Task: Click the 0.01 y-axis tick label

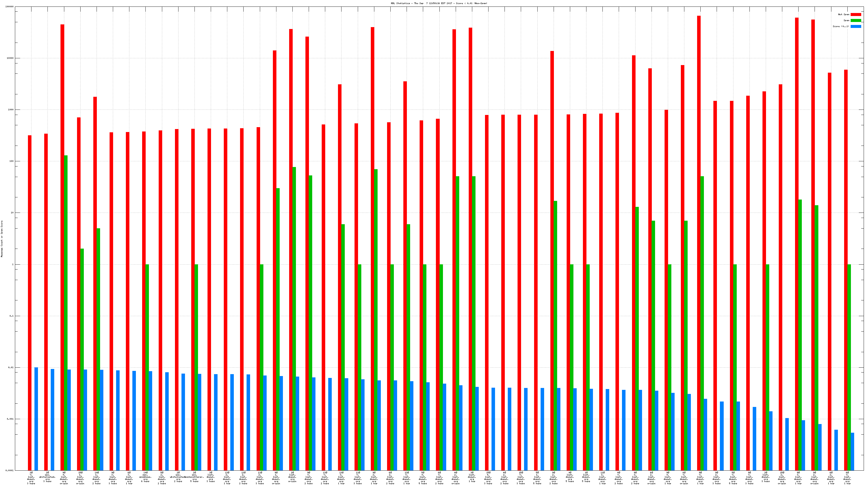Action: pyautogui.click(x=11, y=367)
